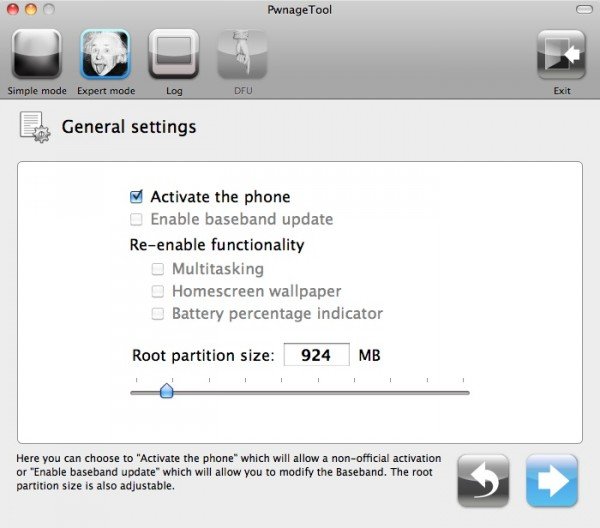Click the toolbar toggle pill in title bar
This screenshot has width=600, height=528.
pos(584,9)
